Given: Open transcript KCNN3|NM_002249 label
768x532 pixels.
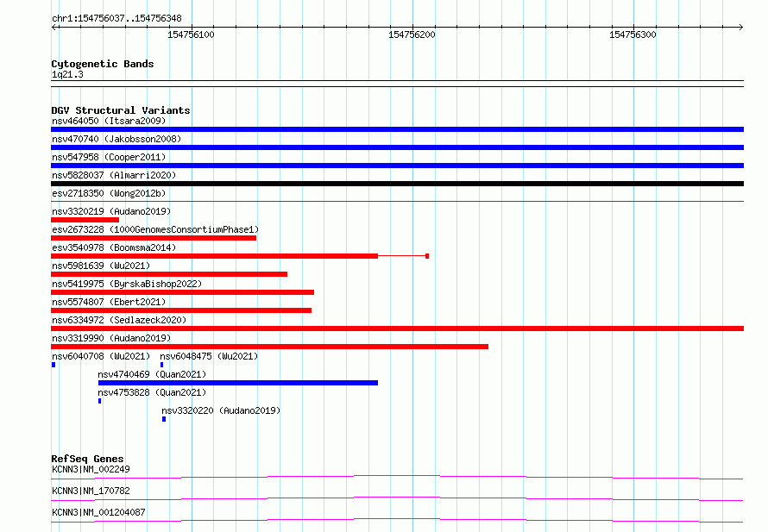Looking at the screenshot, I should (x=91, y=469).
